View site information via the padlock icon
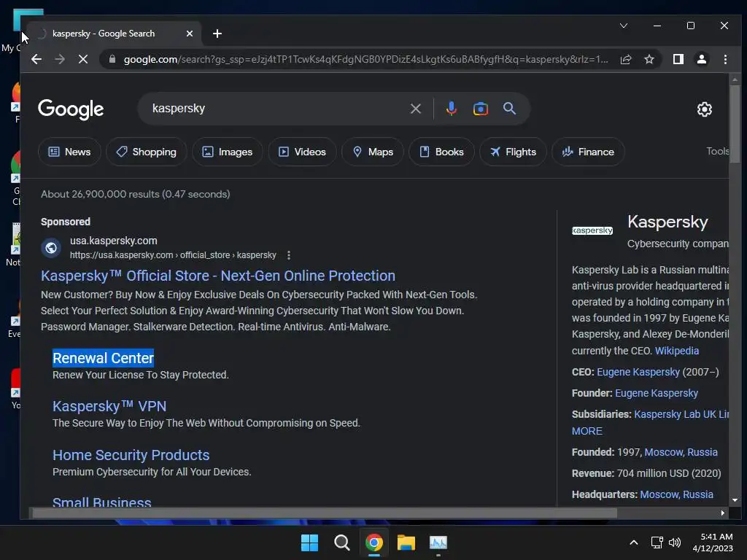Image resolution: width=747 pixels, height=560 pixels. pyautogui.click(x=112, y=59)
